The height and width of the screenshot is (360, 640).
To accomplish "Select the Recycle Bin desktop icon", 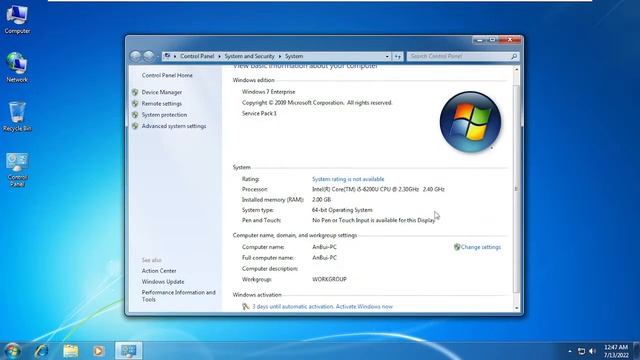I will [17, 117].
